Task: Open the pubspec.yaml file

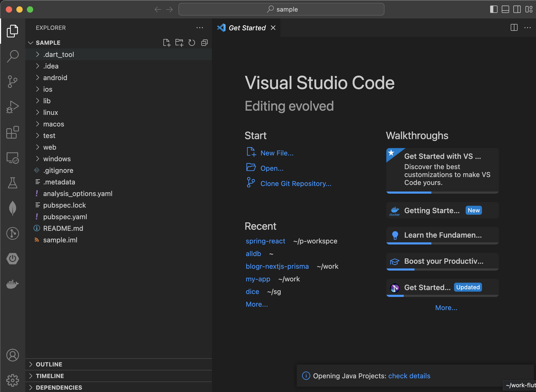Action: (65, 217)
